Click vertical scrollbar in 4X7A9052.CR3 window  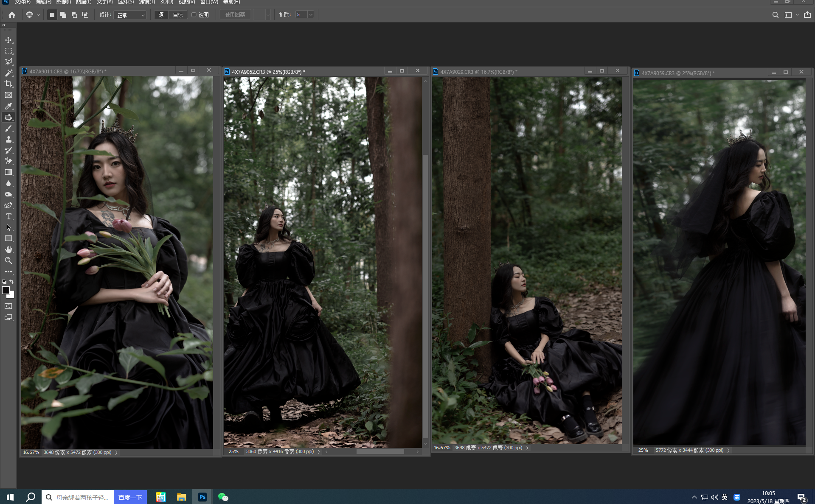pos(425,297)
